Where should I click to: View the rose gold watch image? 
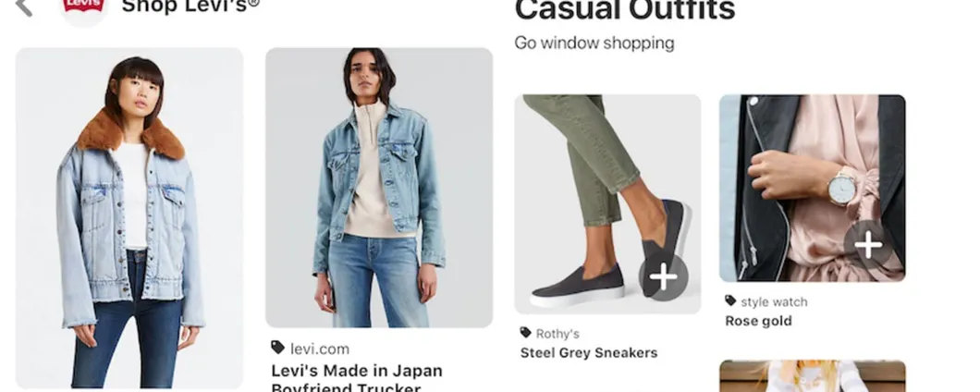coord(813,189)
